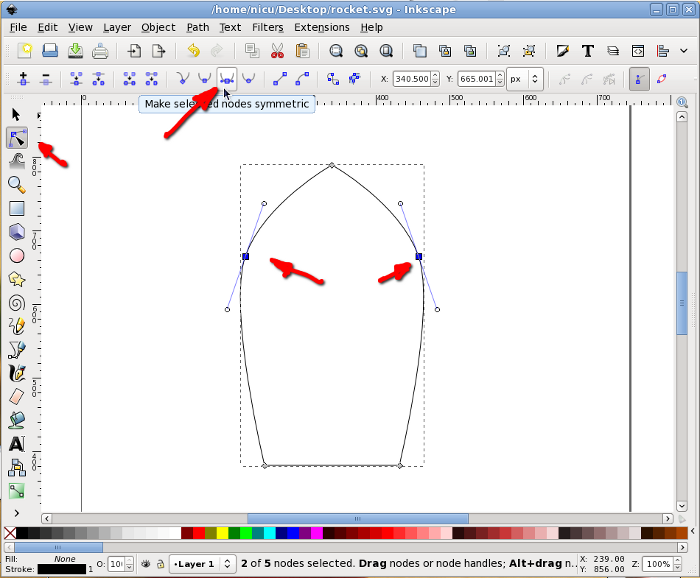This screenshot has height=578, width=700.
Task: Pick the pure red palette swatch
Action: point(199,533)
